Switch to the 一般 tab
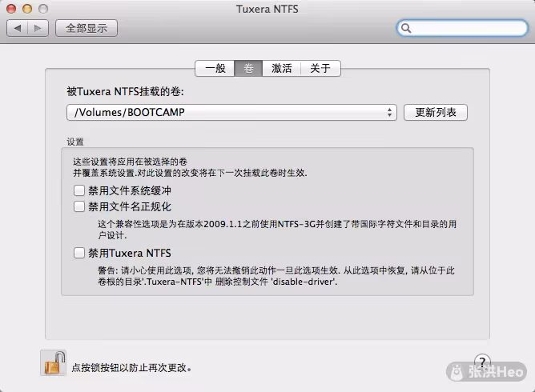 coord(215,68)
